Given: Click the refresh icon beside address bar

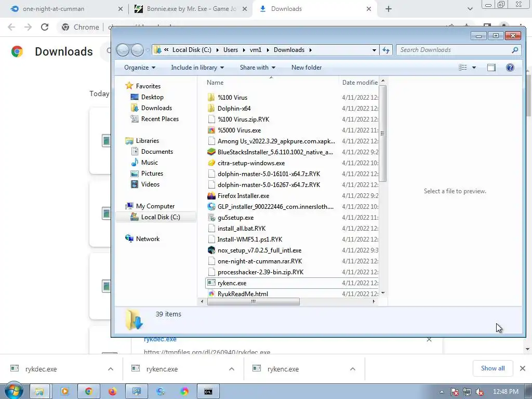Looking at the screenshot, I should (x=386, y=50).
